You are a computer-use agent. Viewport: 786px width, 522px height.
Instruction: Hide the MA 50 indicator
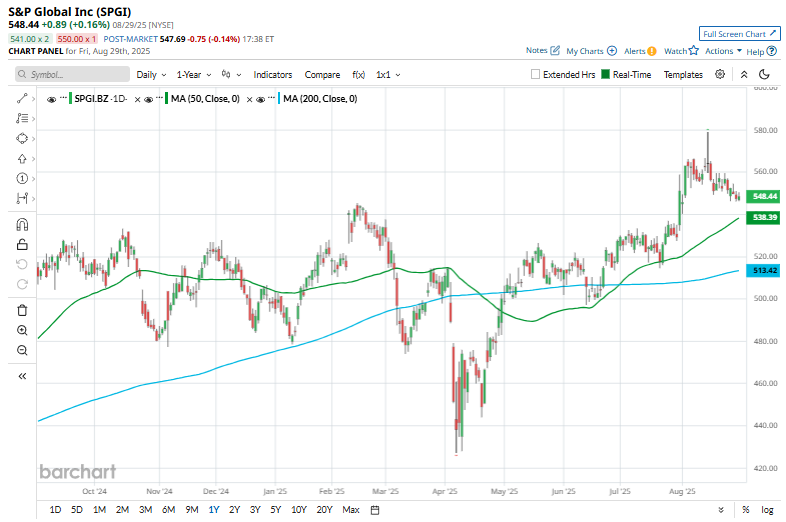click(x=148, y=99)
